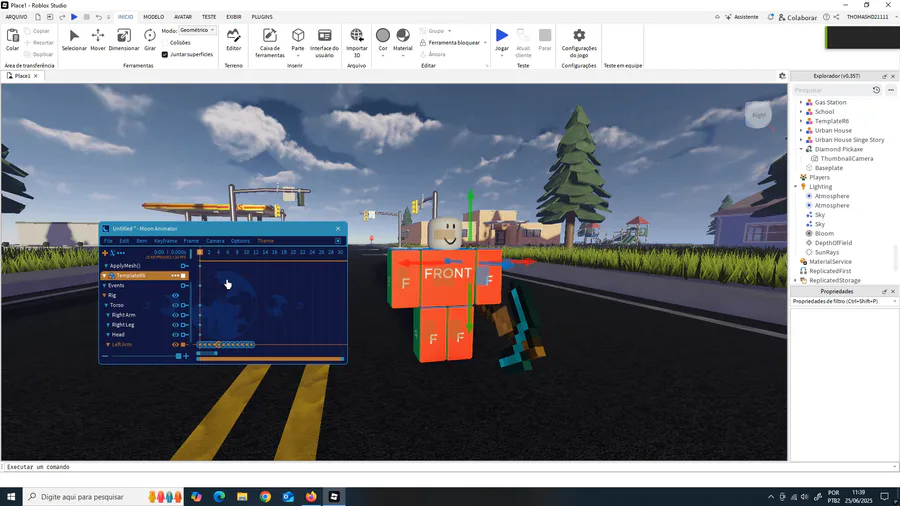Image resolution: width=900 pixels, height=506 pixels.
Task: Click Explorer history filter icon
Action: [x=876, y=90]
